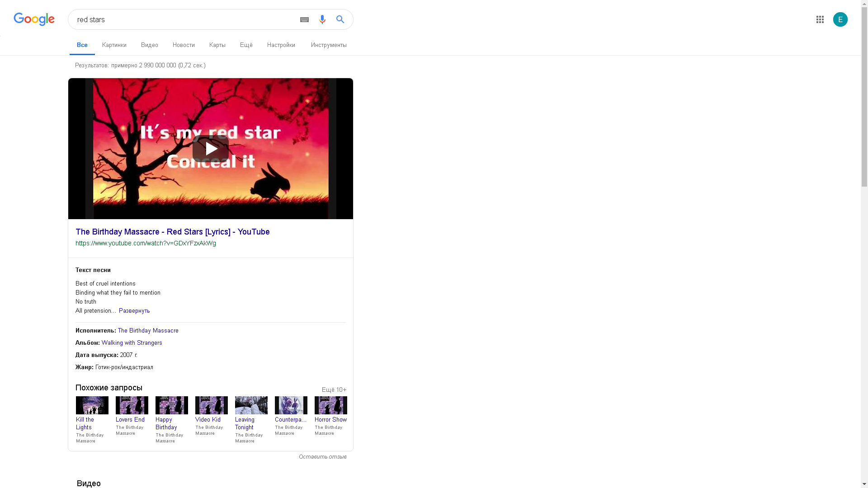Image resolution: width=868 pixels, height=488 pixels.
Task: Open the Настройки settings menu
Action: tap(281, 45)
